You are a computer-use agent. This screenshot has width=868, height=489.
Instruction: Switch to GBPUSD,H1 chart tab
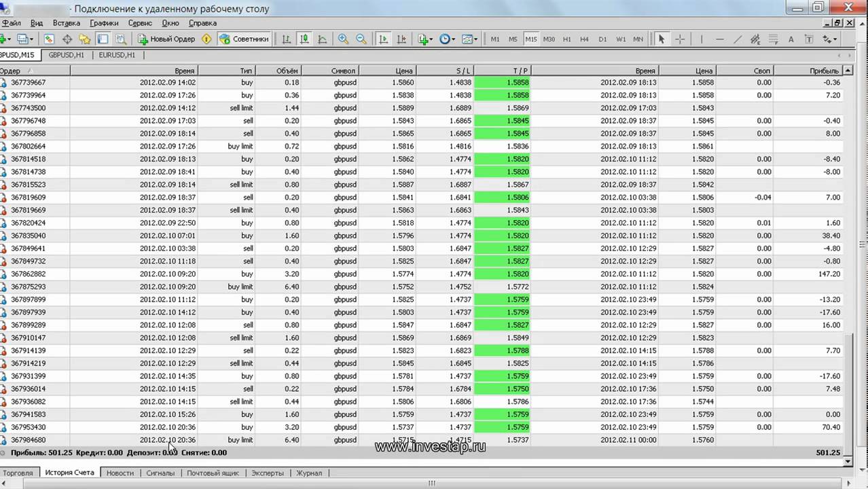pos(66,55)
